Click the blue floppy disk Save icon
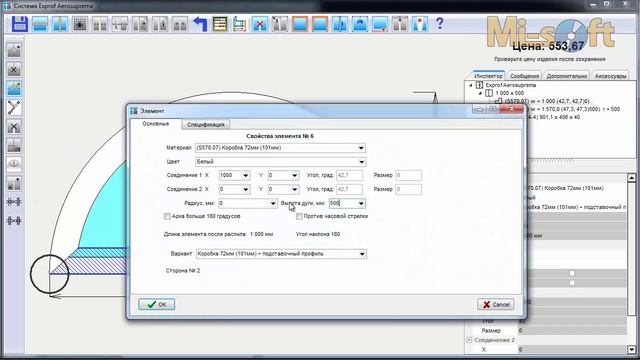Screen dimensions: 640x360 point(20,24)
